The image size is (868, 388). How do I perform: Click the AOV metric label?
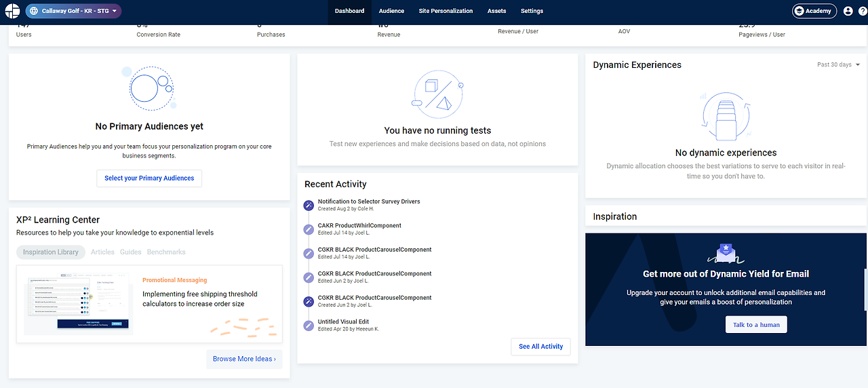coord(625,31)
